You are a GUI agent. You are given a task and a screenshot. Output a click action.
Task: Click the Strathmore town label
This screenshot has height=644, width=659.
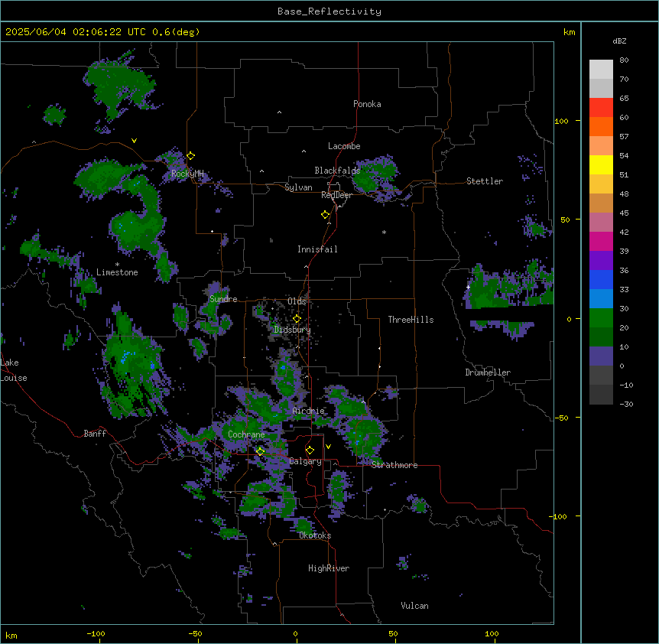(394, 465)
